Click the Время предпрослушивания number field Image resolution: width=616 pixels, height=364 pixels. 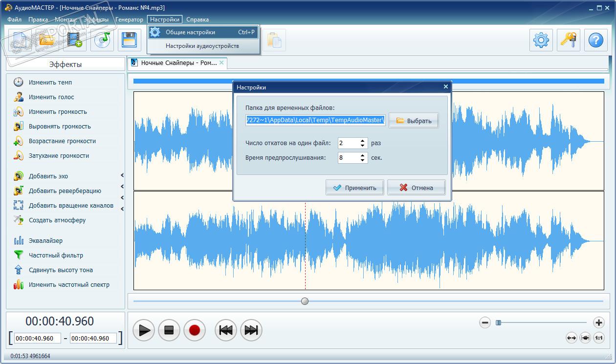point(349,158)
